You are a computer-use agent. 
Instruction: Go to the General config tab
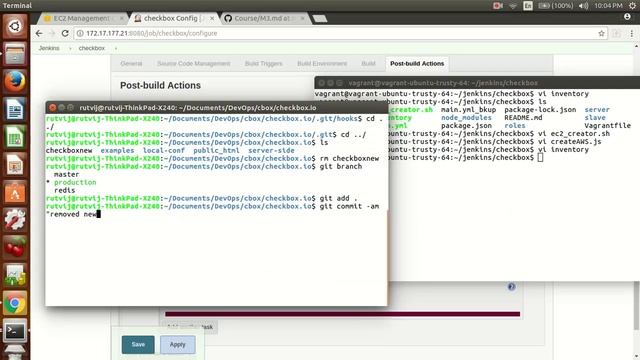pos(131,64)
